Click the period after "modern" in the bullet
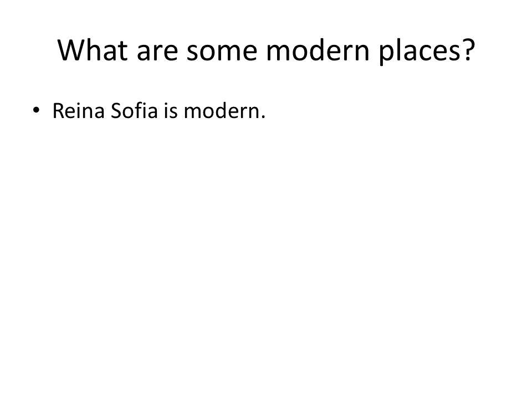 click(263, 117)
